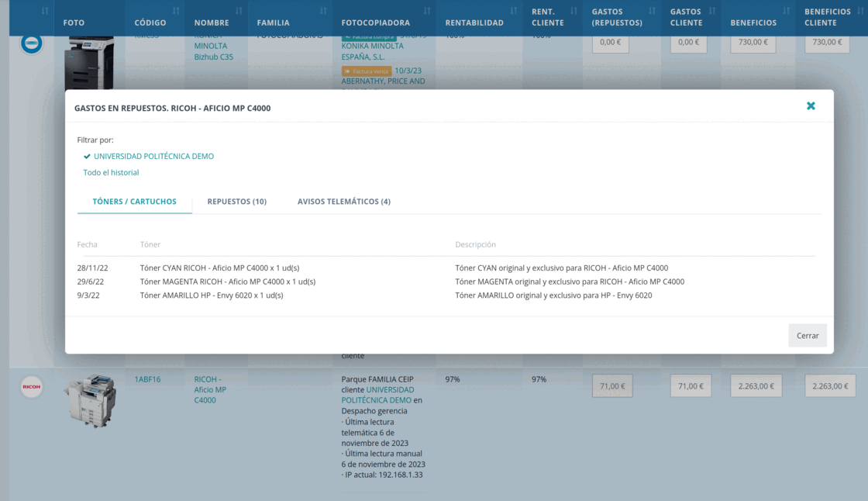This screenshot has width=868, height=501.
Task: Open the RICOH Aficio MP C4000 photo
Action: click(x=90, y=400)
